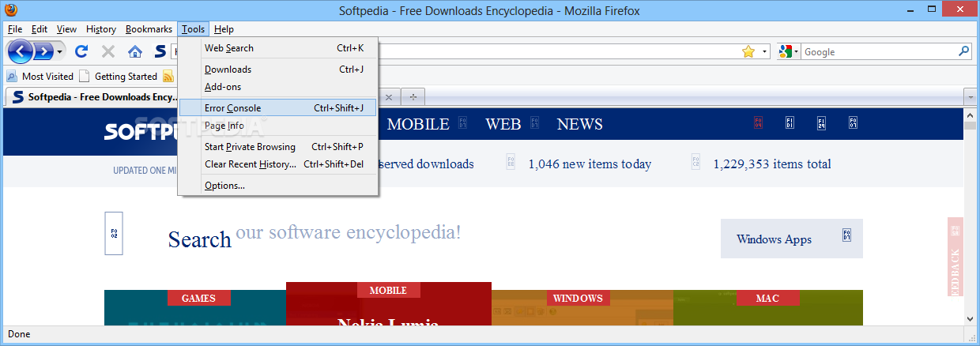Choose Web Search from Tools menu
Screen dimensions: 980x346
(278, 48)
